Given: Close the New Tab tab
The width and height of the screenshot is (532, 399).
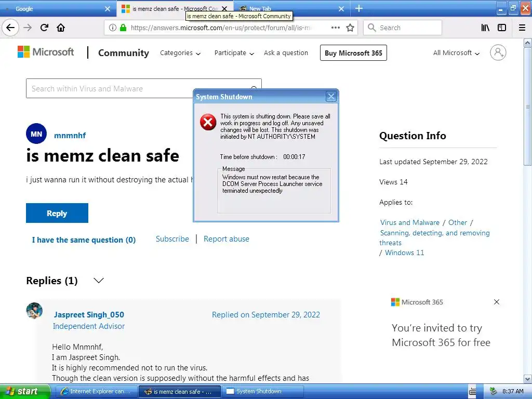Looking at the screenshot, I should coord(341,9).
